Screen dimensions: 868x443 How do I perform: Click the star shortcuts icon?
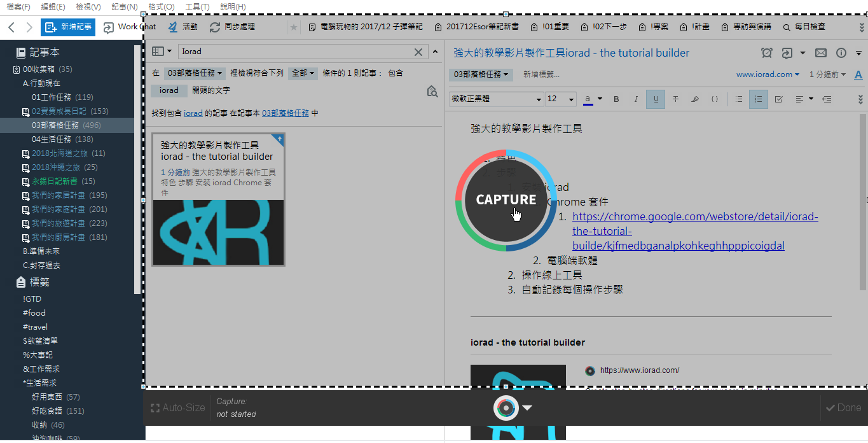[x=293, y=27]
